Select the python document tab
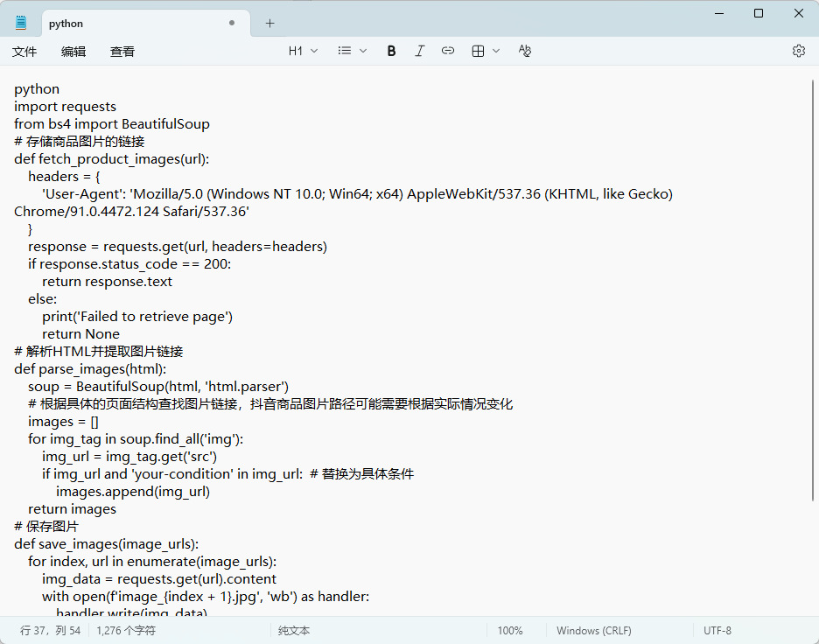Viewport: 819px width, 644px height. click(146, 24)
